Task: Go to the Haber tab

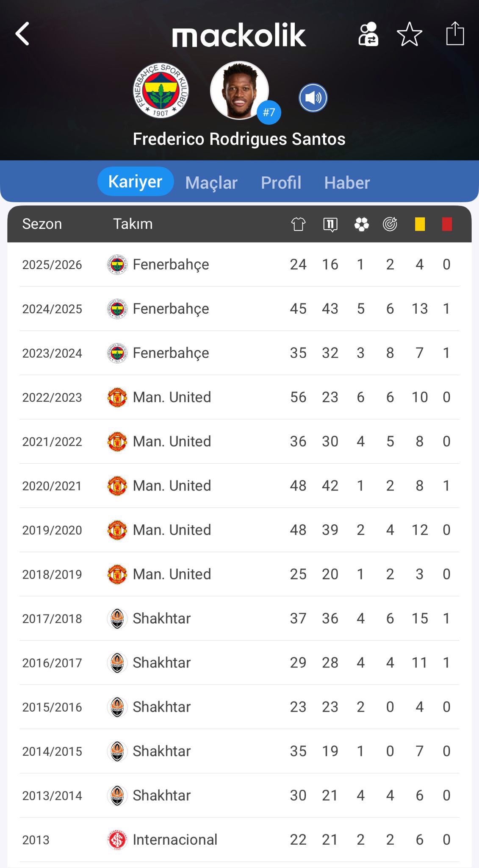Action: [347, 183]
